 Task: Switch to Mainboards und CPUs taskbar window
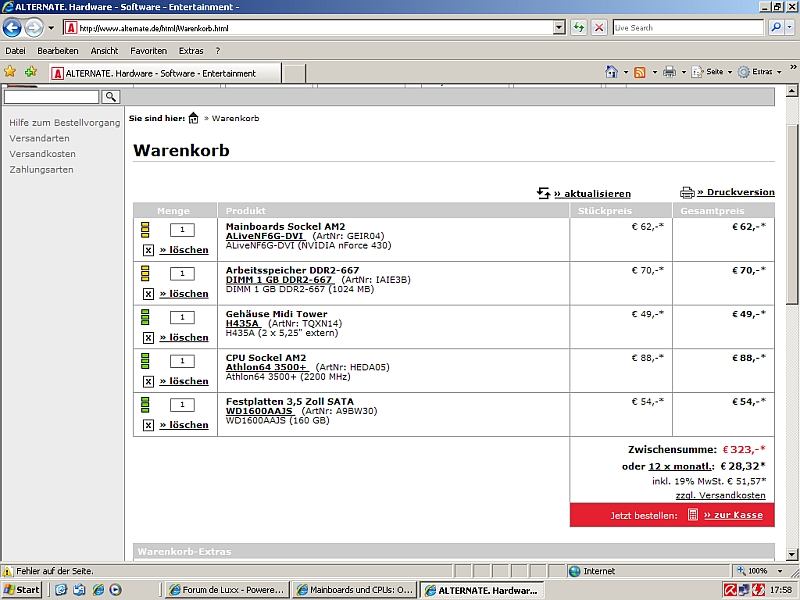(x=355, y=590)
